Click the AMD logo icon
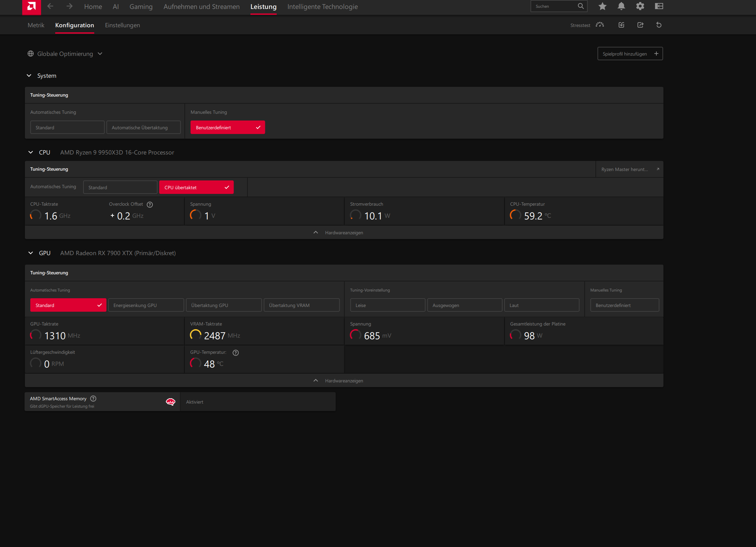Image resolution: width=756 pixels, height=547 pixels. [x=31, y=7]
